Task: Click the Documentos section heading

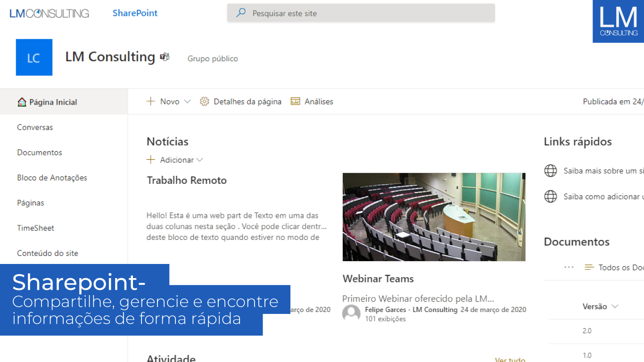Action: click(x=577, y=242)
